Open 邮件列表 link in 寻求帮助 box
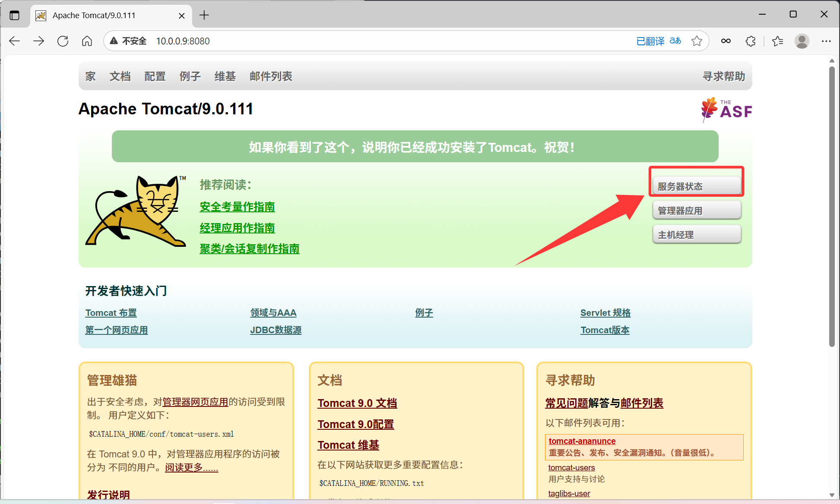The height and width of the screenshot is (504, 840). point(642,403)
